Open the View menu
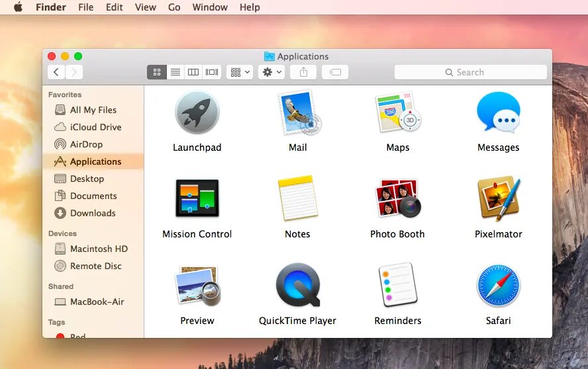This screenshot has height=369, width=588. click(146, 7)
